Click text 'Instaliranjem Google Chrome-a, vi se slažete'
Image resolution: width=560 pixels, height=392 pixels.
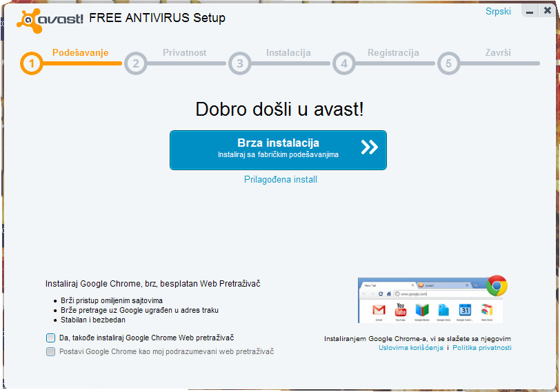[417, 339]
